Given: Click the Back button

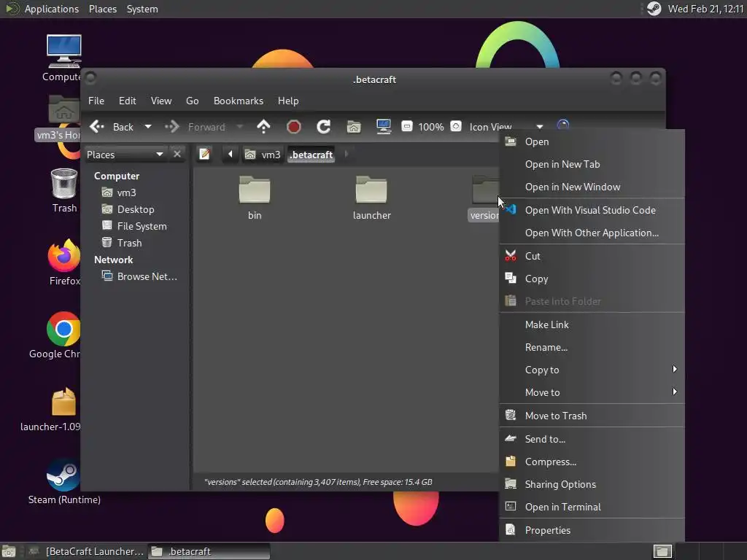Looking at the screenshot, I should pos(112,127).
